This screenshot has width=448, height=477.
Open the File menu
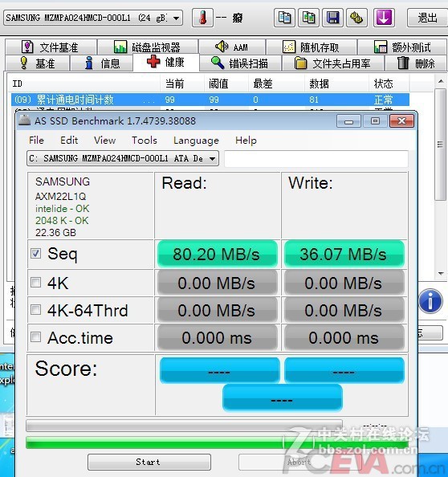(x=36, y=141)
